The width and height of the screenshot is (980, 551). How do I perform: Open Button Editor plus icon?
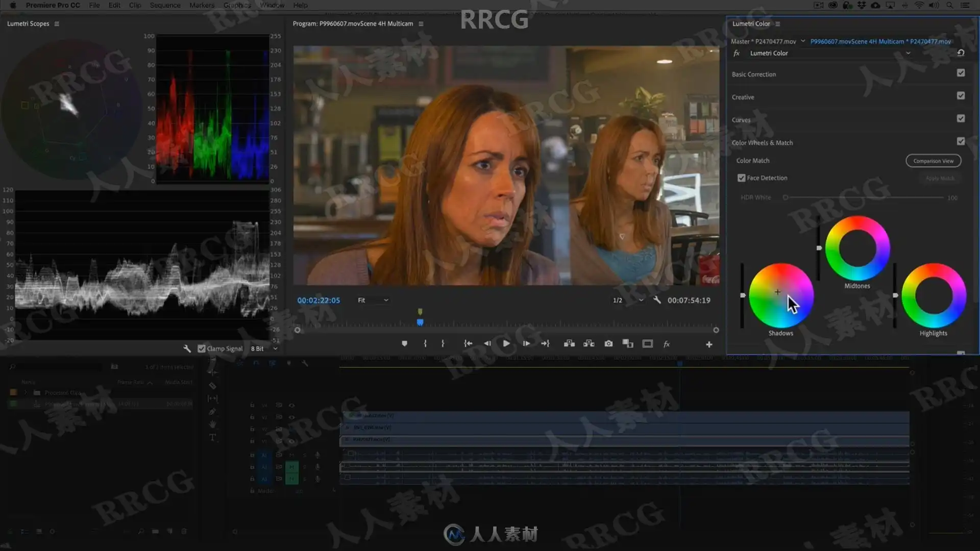tap(709, 344)
